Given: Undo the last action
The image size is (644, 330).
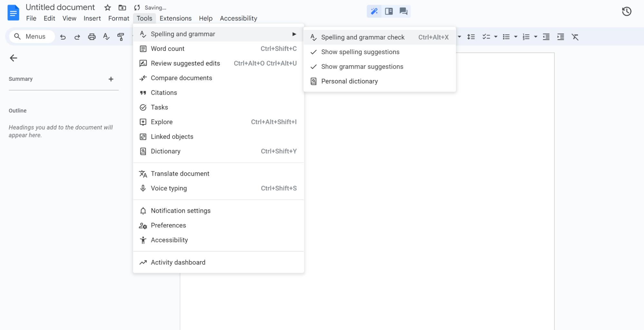Looking at the screenshot, I should pyautogui.click(x=63, y=37).
